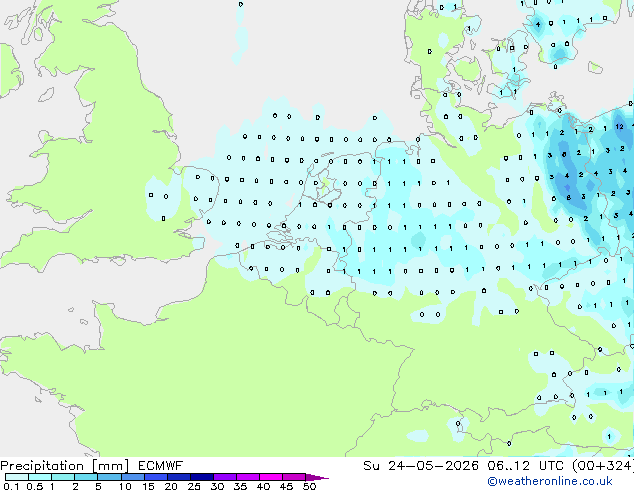The width and height of the screenshot is (634, 490).
Task: Click the 10–15 mm legend swatch
Action: pyautogui.click(x=132, y=477)
